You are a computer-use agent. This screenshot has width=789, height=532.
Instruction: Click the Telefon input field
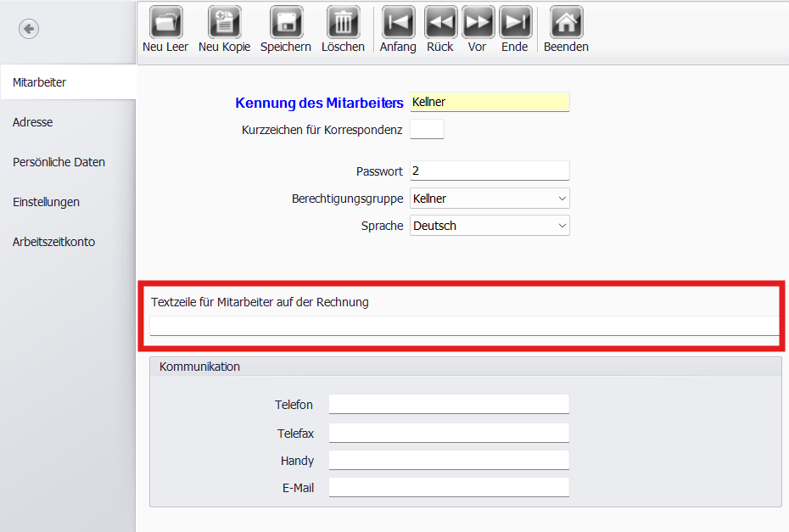(449, 404)
